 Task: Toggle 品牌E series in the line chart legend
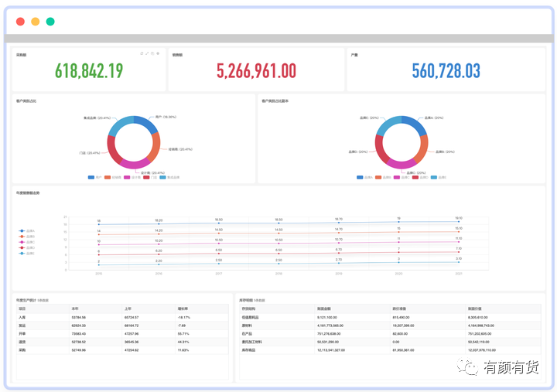(27, 254)
